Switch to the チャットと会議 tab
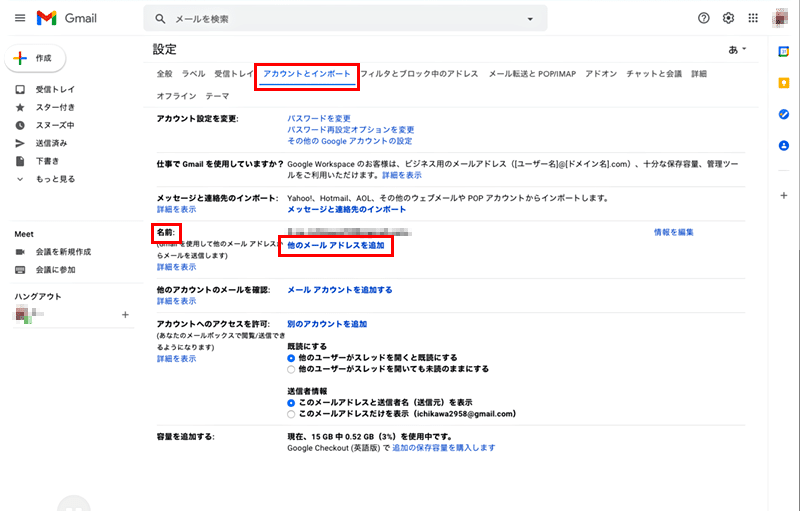The image size is (800, 511). coord(654,74)
